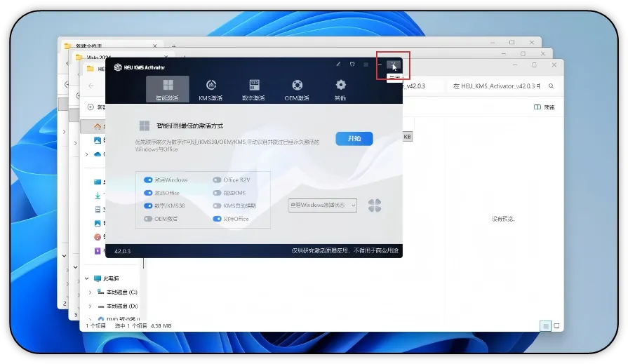Click the 选中 1 个项目 4.38 MB status text
Screen dimensions: 628x364
[143, 326]
